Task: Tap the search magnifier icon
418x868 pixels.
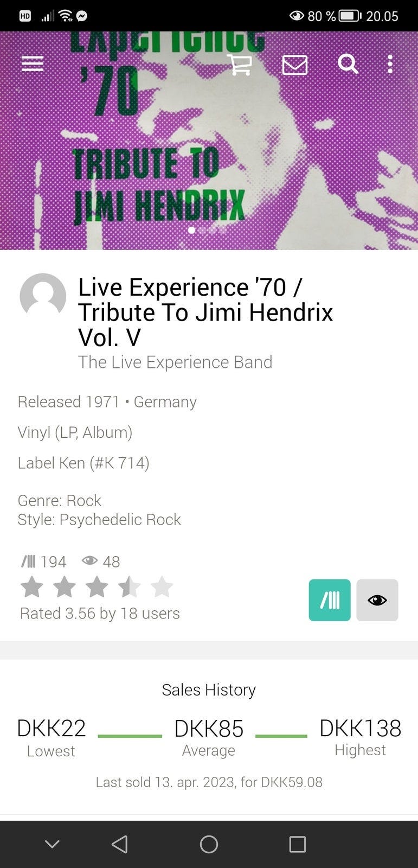Action: pyautogui.click(x=348, y=64)
